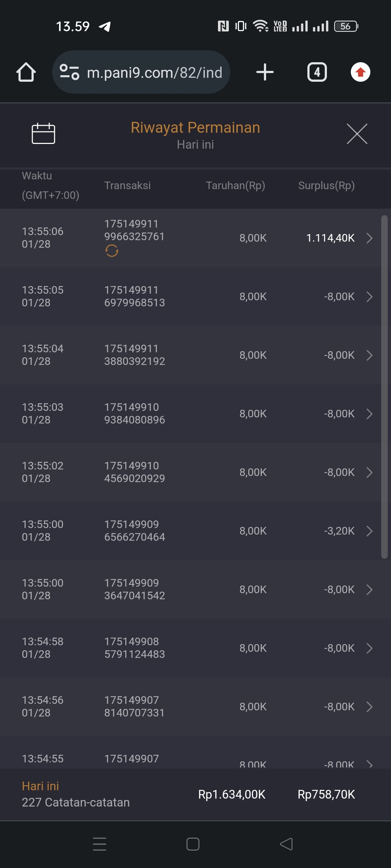Image resolution: width=391 pixels, height=868 pixels.
Task: Close the Riwayat Permainan panel
Action: pos(357,134)
